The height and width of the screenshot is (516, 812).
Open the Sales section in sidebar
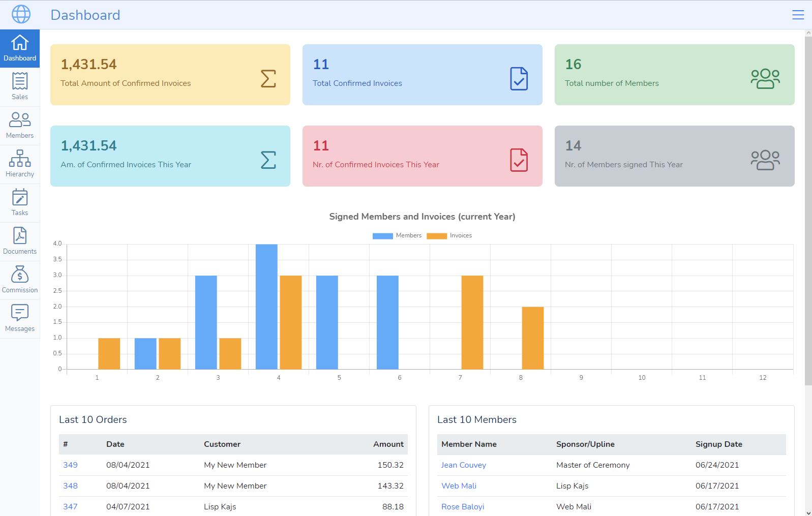point(20,87)
